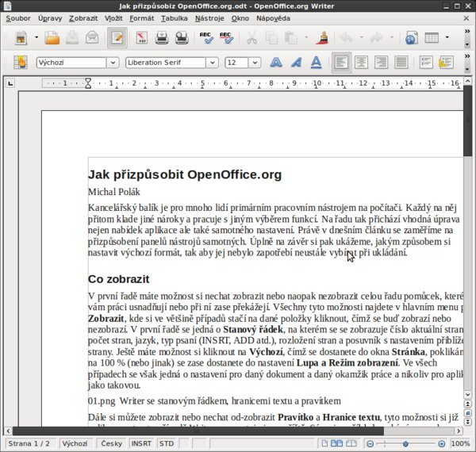The image size is (476, 452).
Task: Close the document with menu bar X
Action: point(466,18)
